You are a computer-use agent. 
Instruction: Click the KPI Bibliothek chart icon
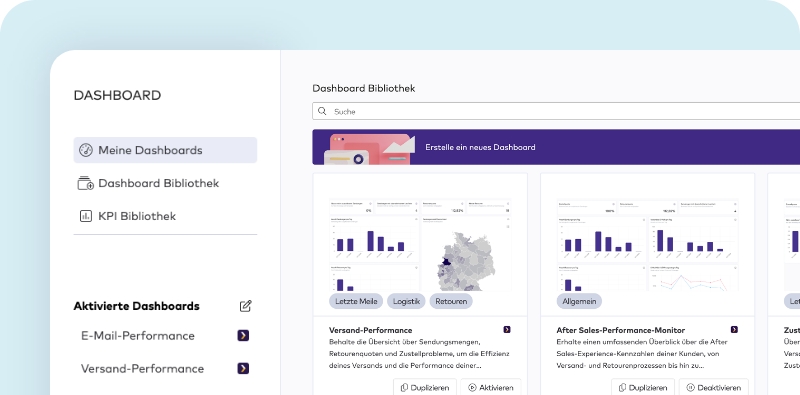86,216
